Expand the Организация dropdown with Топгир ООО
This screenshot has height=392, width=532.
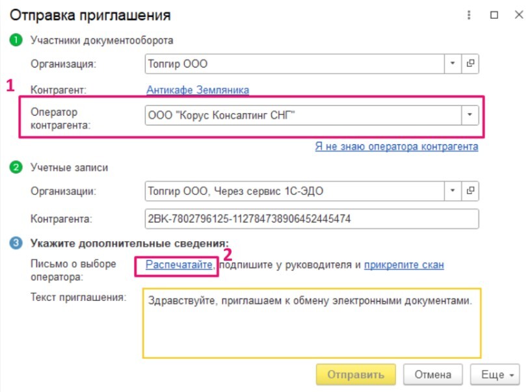[x=453, y=64]
